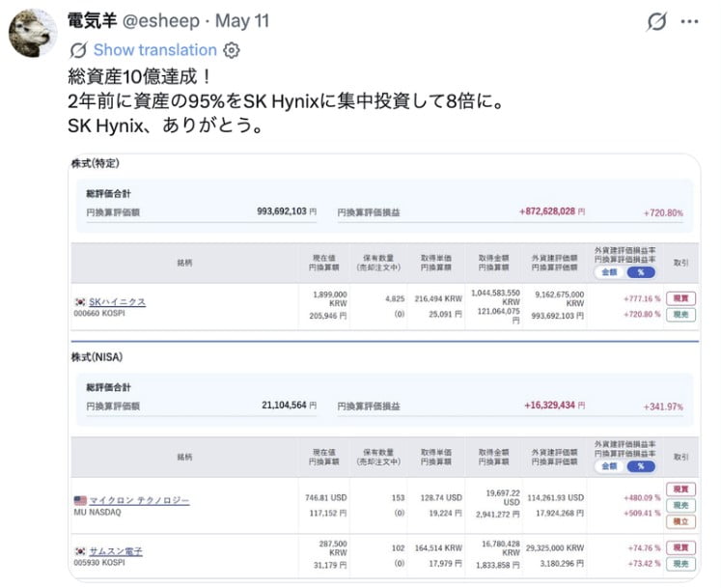This screenshot has width=721, height=588.
Task: Click the 総資産10億達成！ post text line
Action: (139, 76)
